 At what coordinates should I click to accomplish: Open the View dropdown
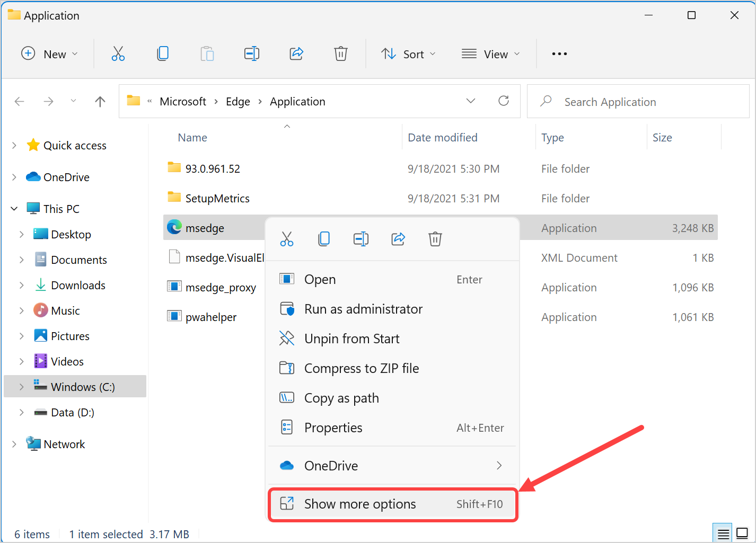[x=490, y=53]
